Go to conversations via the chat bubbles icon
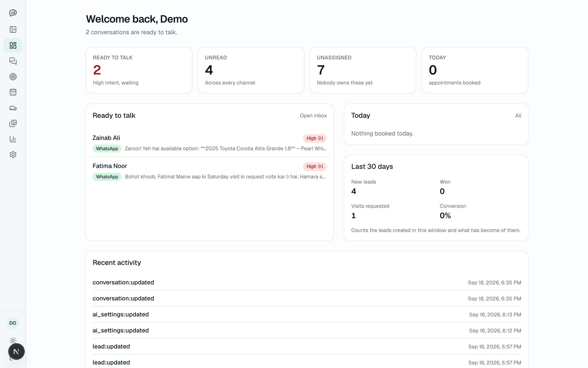This screenshot has height=368, width=588. (13, 61)
